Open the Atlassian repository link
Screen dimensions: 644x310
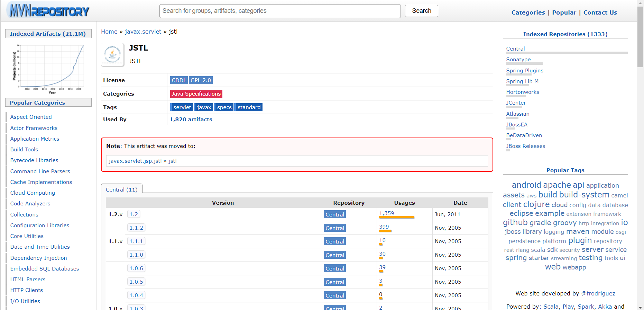(x=518, y=114)
